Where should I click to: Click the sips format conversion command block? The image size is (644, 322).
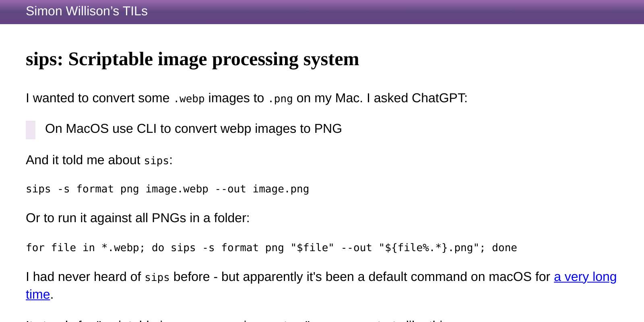coord(167,189)
